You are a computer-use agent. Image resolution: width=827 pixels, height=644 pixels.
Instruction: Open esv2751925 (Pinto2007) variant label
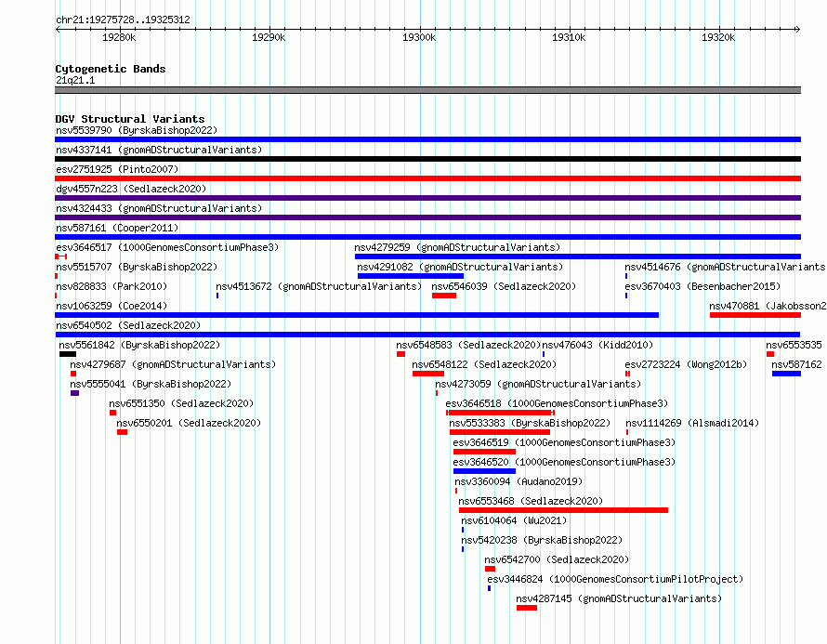[x=117, y=169]
